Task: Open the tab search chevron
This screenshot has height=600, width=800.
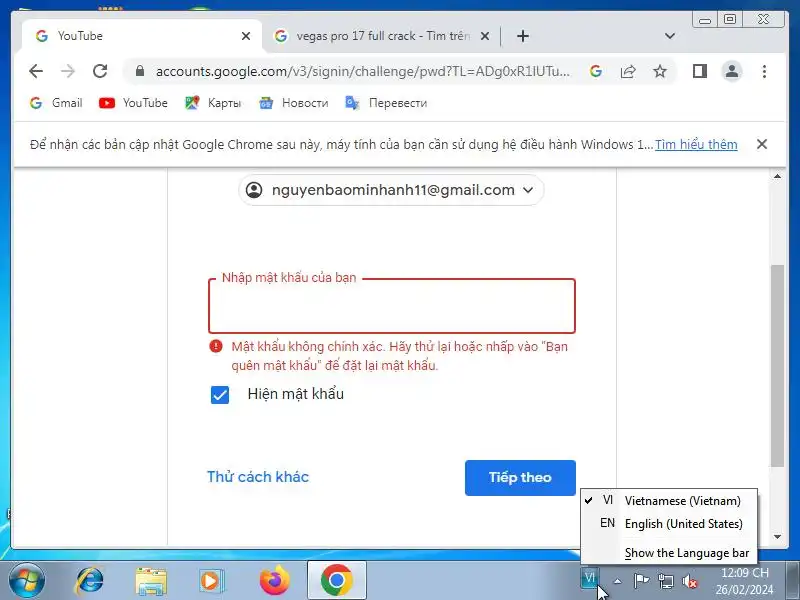Action: pos(670,36)
